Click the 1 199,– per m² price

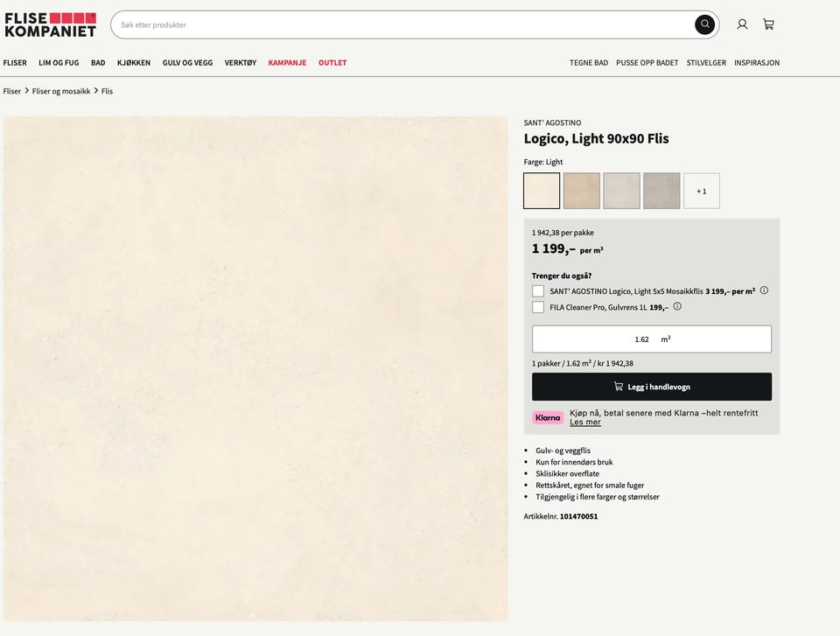click(x=567, y=249)
